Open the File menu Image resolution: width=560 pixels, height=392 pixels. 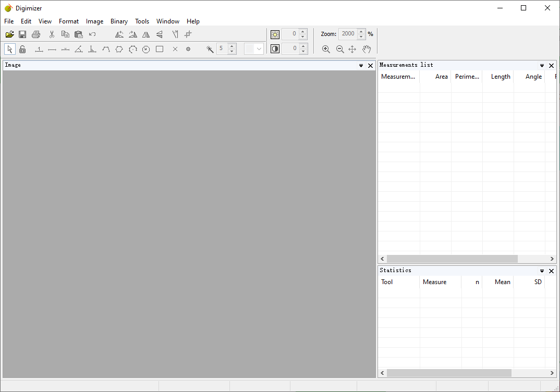(x=9, y=21)
